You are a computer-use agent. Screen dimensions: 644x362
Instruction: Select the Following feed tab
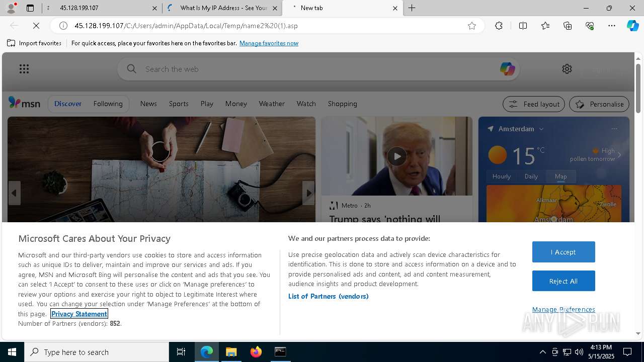pos(108,104)
